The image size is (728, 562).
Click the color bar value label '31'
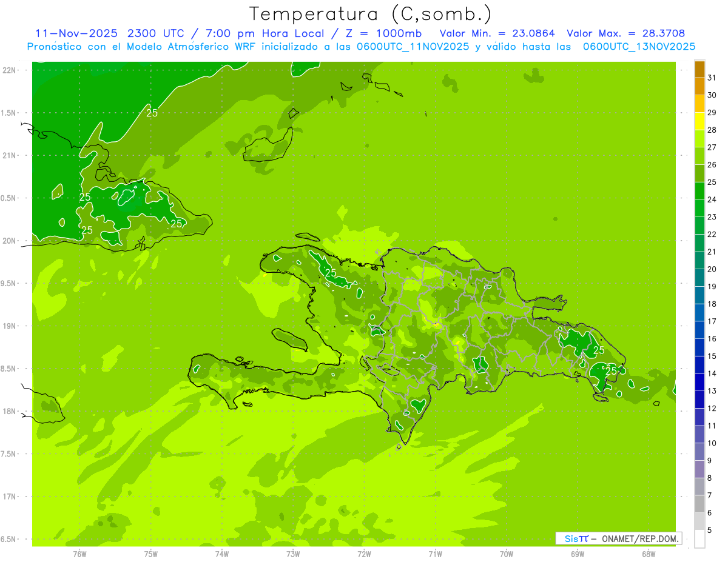(x=712, y=78)
